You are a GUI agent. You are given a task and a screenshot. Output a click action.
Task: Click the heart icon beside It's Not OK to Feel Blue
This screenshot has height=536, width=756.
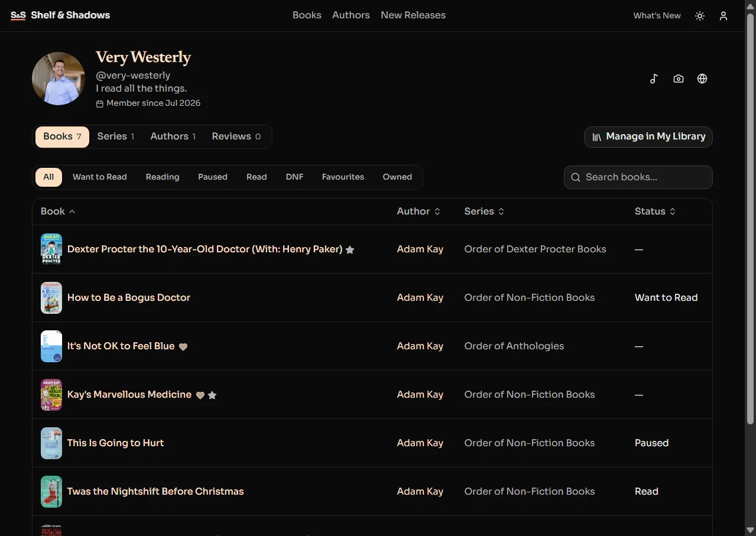coord(183,347)
